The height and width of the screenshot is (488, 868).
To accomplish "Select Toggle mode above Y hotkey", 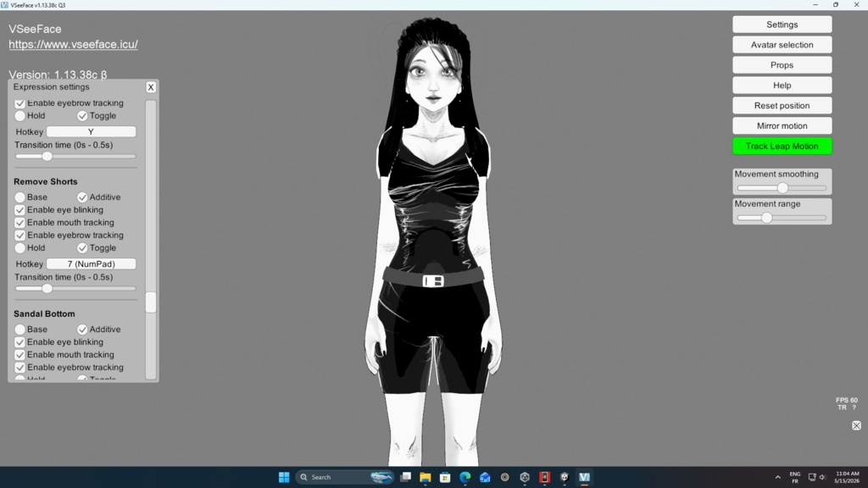I will click(82, 115).
